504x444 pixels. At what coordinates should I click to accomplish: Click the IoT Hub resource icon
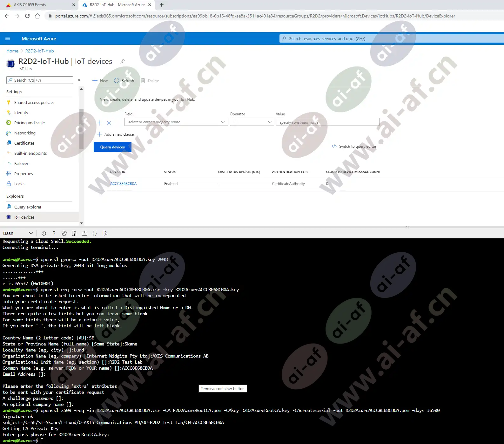pyautogui.click(x=11, y=64)
